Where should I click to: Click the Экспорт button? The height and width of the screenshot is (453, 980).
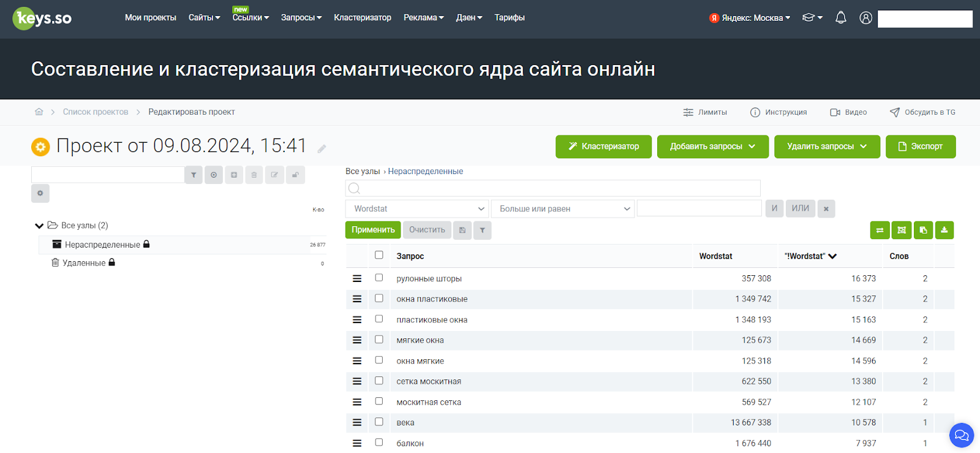[921, 147]
